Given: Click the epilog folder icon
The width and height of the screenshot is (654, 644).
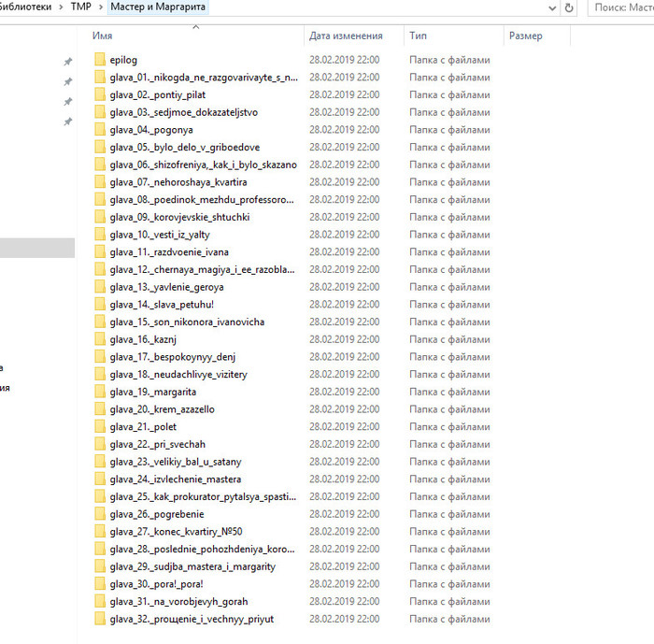Looking at the screenshot, I should click(100, 60).
